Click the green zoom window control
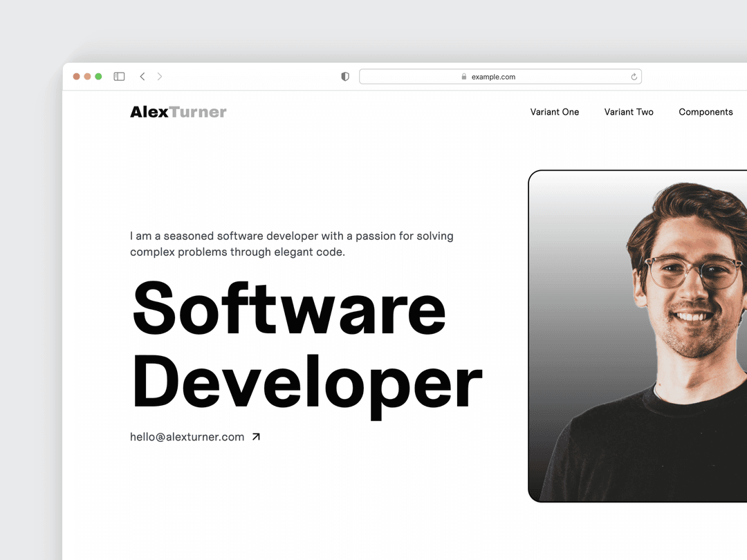 point(98,76)
